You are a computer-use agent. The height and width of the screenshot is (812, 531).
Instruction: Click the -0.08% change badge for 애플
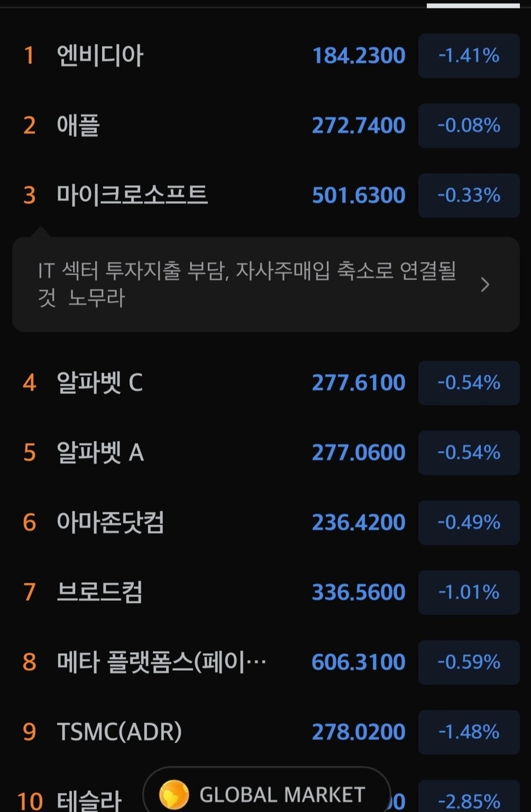pyautogui.click(x=468, y=126)
